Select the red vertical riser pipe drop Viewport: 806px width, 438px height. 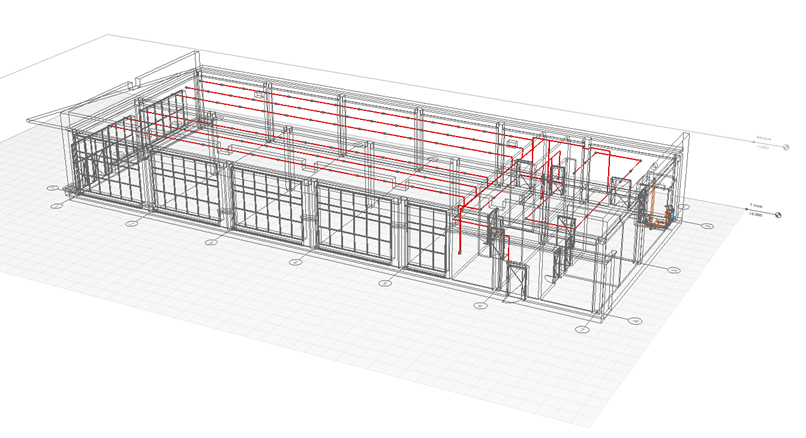(x=460, y=232)
